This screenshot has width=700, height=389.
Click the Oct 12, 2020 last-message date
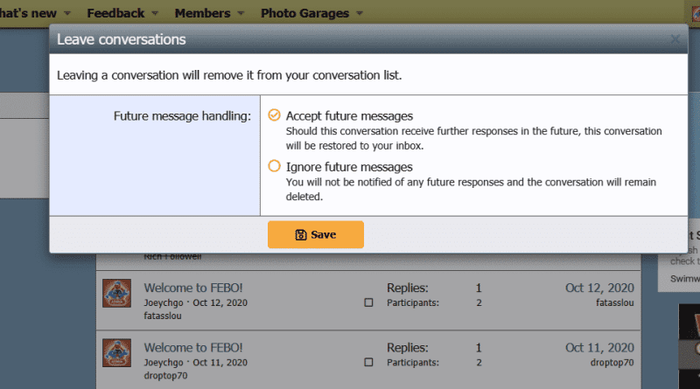600,288
